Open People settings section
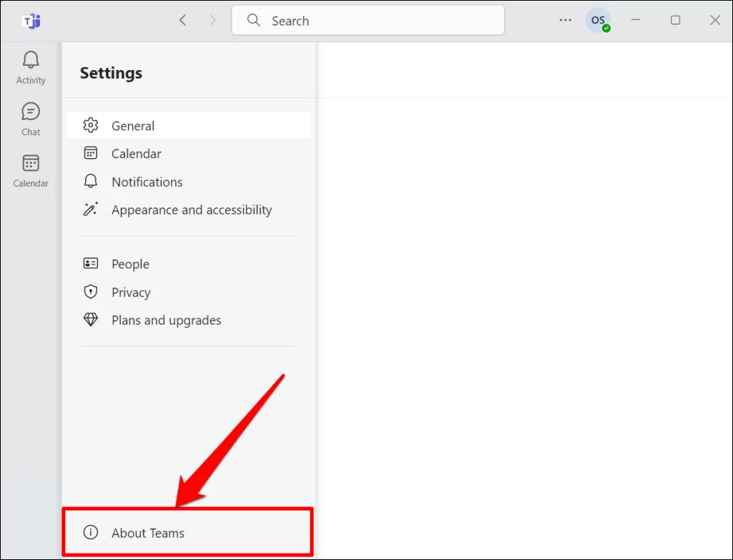Screen dimensions: 733x560 pos(130,264)
